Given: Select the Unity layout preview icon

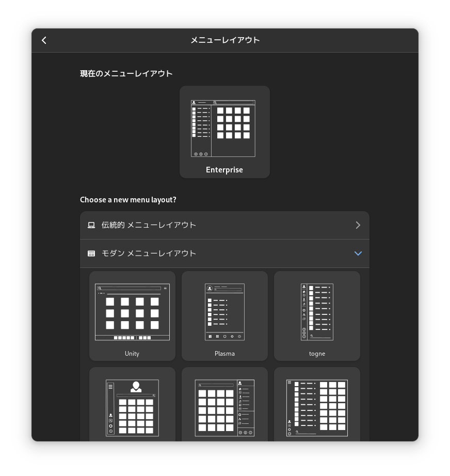Looking at the screenshot, I should pyautogui.click(x=132, y=312).
